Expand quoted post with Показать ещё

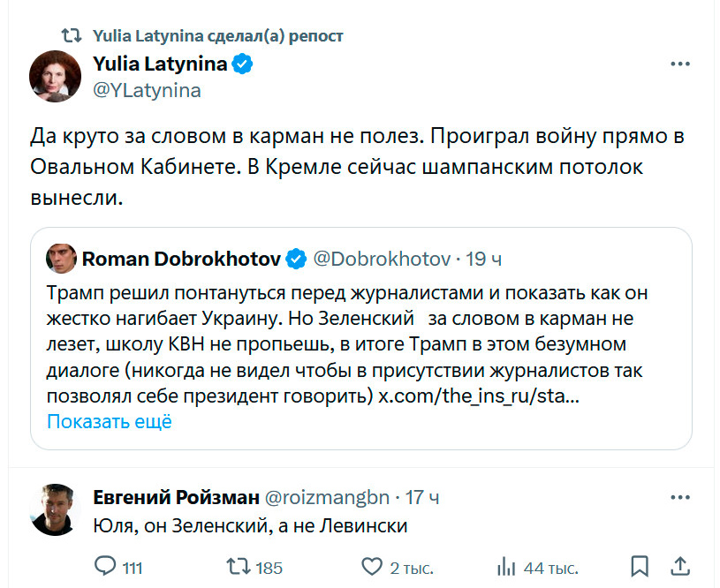[109, 421]
